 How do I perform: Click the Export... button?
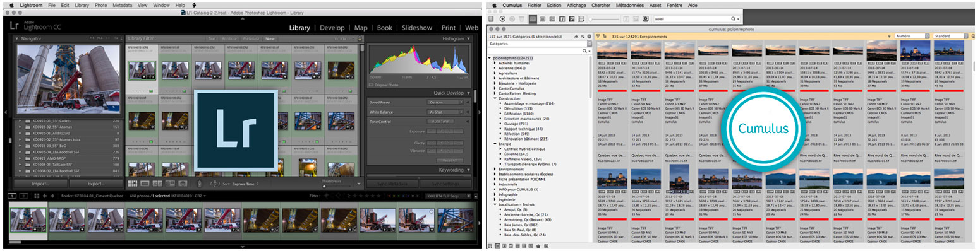(x=96, y=184)
